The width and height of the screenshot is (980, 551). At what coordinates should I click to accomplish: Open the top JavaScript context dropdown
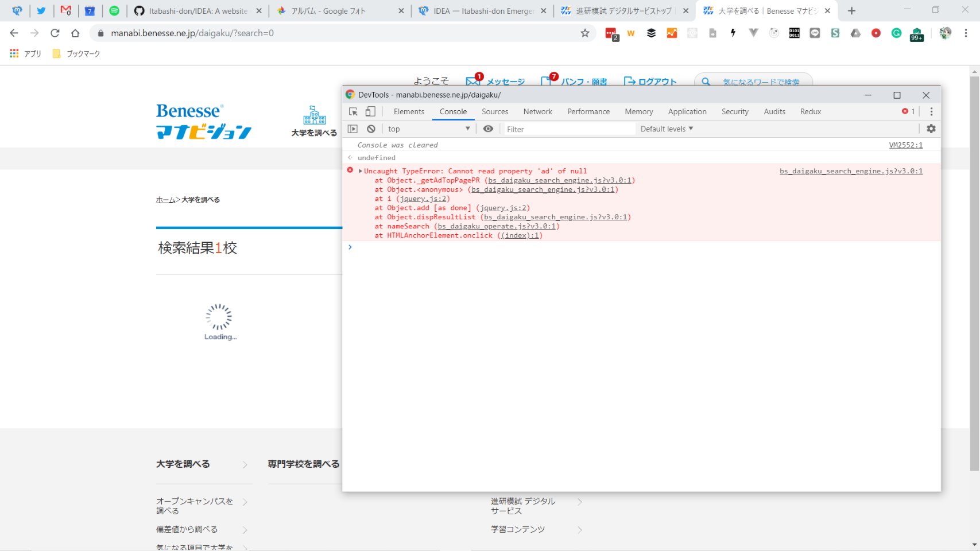tap(428, 129)
